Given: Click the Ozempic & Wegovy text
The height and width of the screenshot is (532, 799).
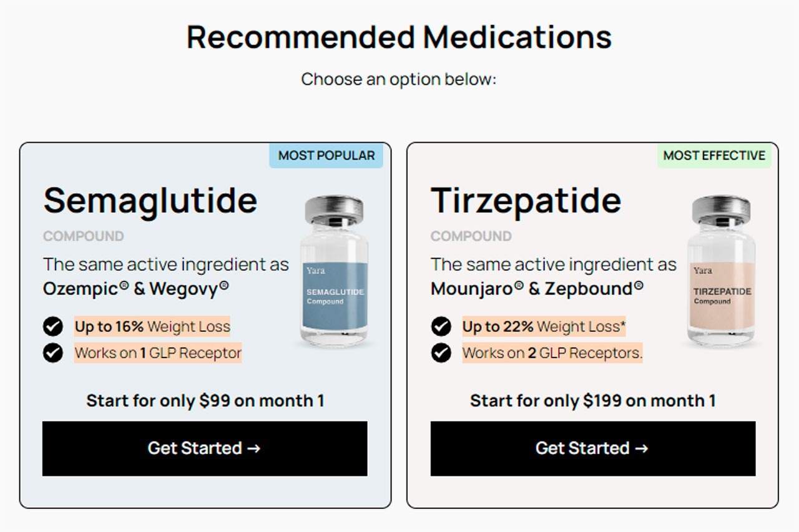Looking at the screenshot, I should tap(136, 289).
